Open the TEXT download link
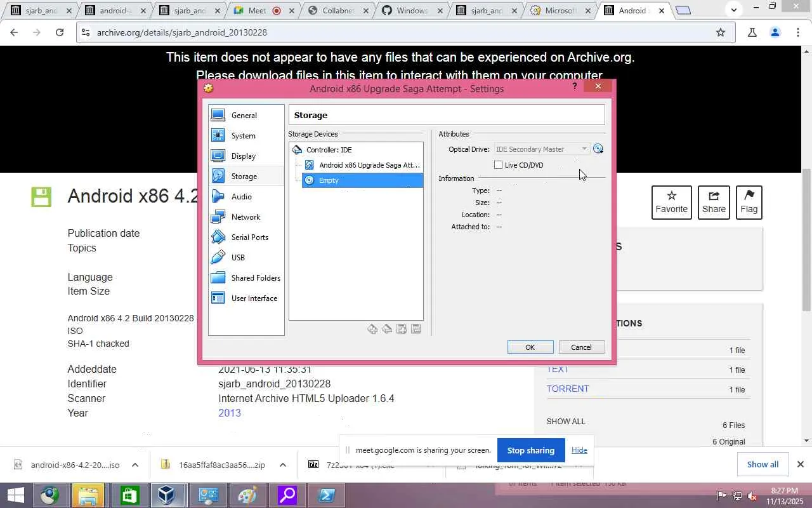 pyautogui.click(x=558, y=370)
